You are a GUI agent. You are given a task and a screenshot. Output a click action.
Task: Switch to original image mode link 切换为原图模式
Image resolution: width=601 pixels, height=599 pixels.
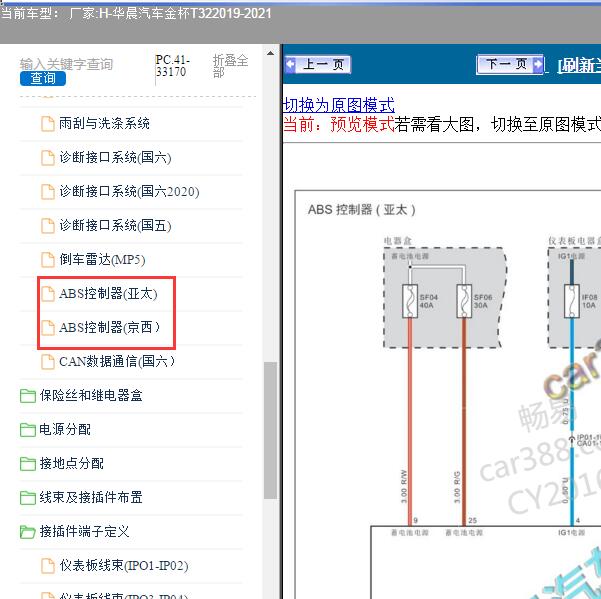pos(338,105)
